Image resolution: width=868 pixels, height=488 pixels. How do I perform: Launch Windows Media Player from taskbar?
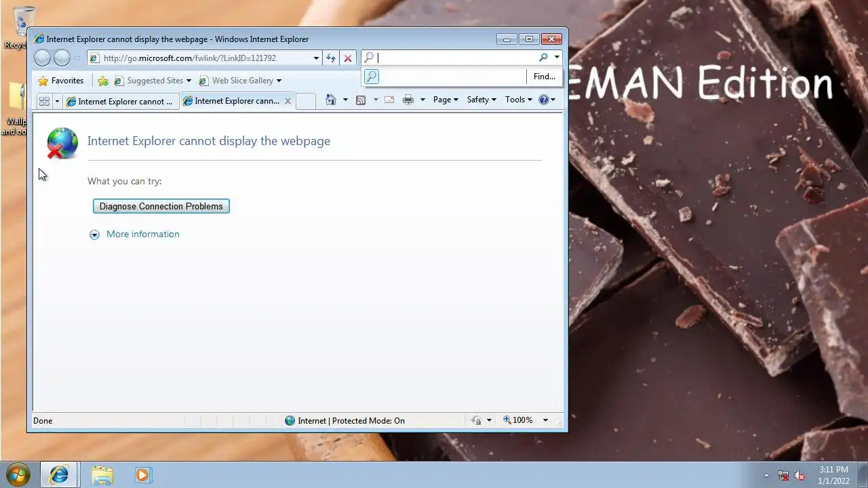coord(142,475)
